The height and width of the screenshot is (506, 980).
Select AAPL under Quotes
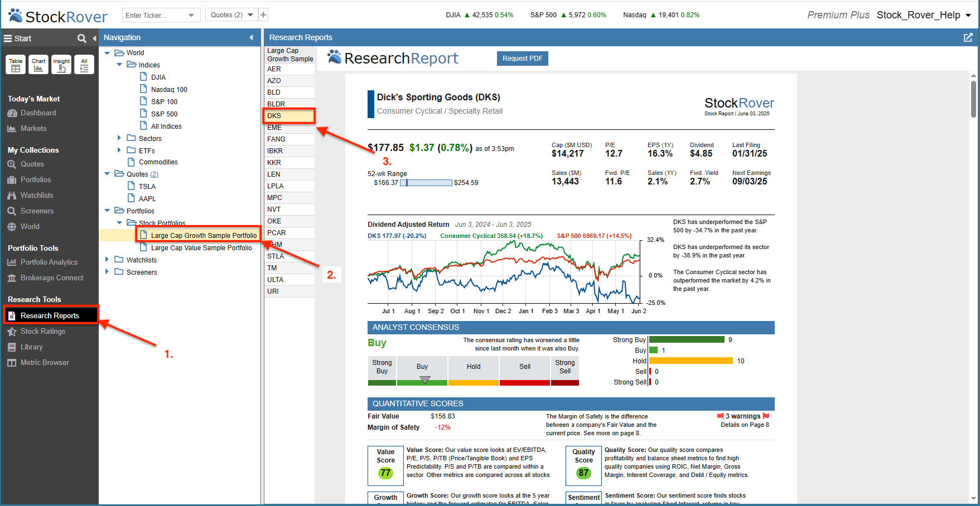pyautogui.click(x=147, y=199)
